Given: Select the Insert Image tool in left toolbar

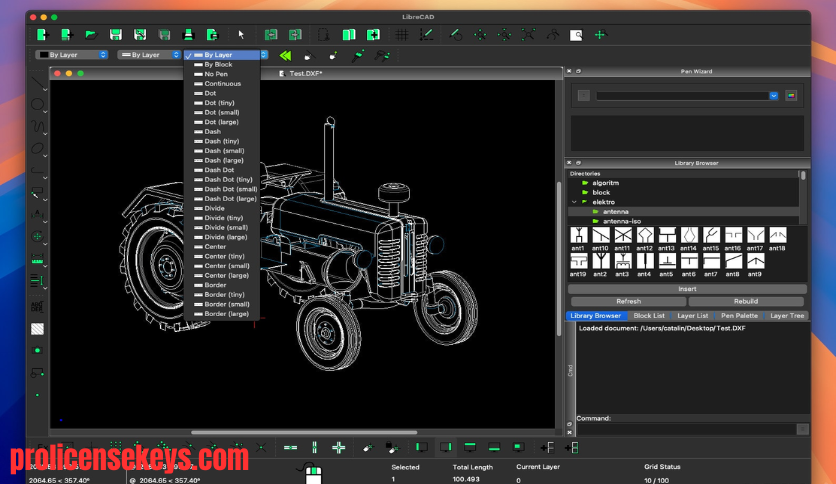Looking at the screenshot, I should point(37,350).
